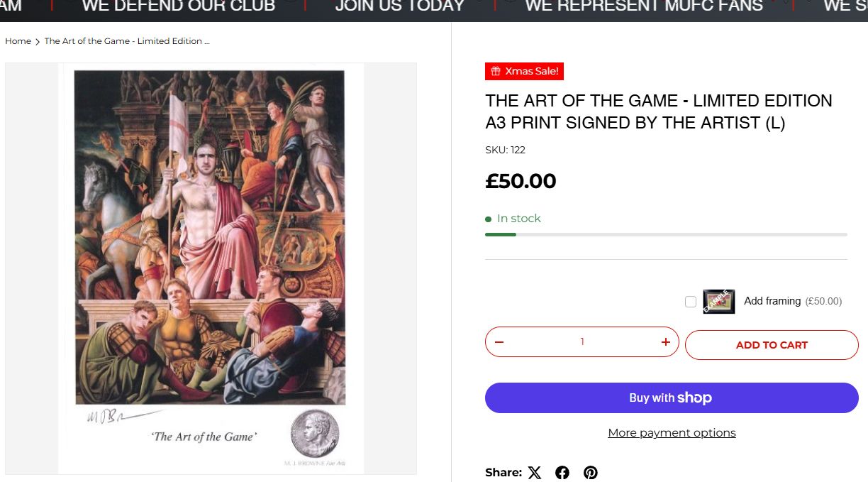The height and width of the screenshot is (482, 868).
Task: Click WE REPRESENT MUFC FANS banner text
Action: pos(644,7)
